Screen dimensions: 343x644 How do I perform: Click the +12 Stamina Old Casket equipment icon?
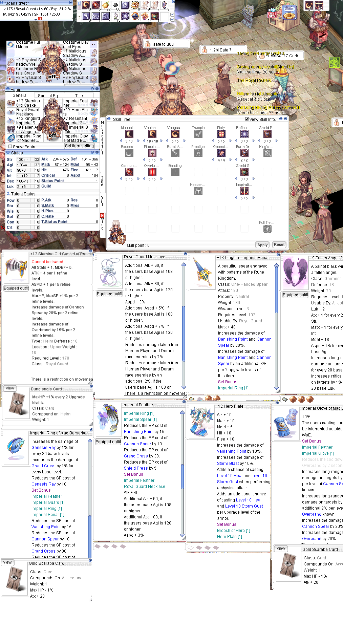(11, 103)
